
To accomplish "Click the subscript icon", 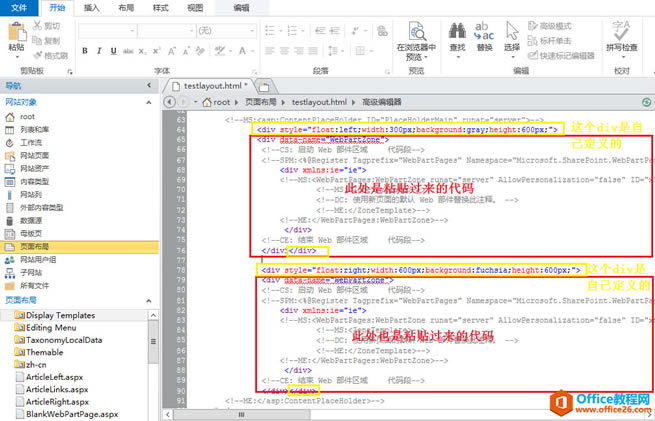I will (x=143, y=51).
